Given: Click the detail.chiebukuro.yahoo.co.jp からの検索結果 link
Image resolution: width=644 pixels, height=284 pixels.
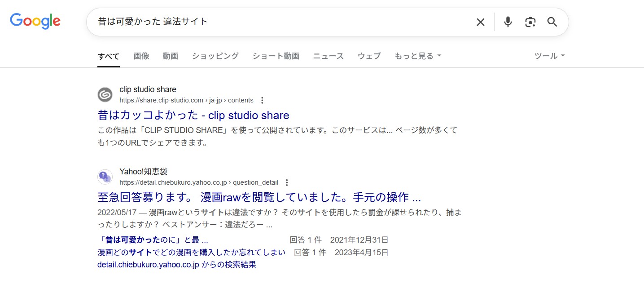Looking at the screenshot, I should pyautogui.click(x=176, y=265).
